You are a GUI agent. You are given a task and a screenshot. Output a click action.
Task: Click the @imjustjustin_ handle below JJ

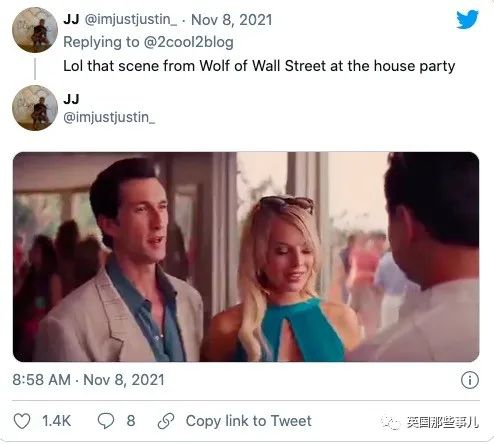109,117
